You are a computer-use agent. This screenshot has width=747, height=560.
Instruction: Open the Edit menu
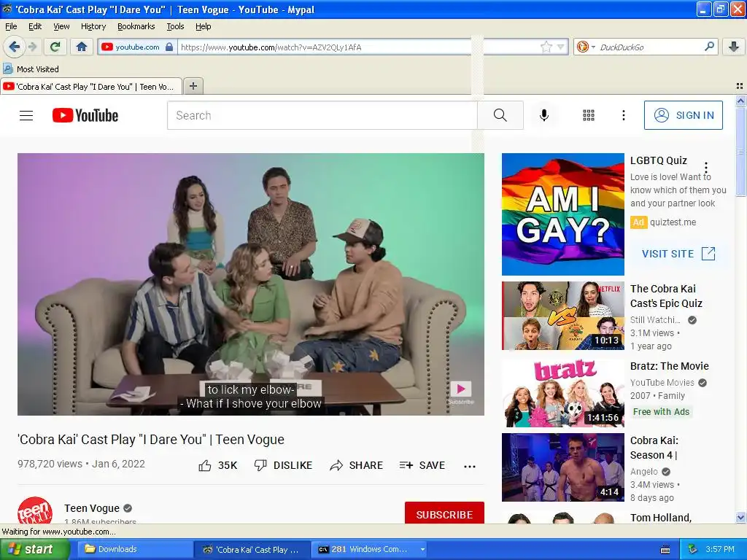[35, 26]
